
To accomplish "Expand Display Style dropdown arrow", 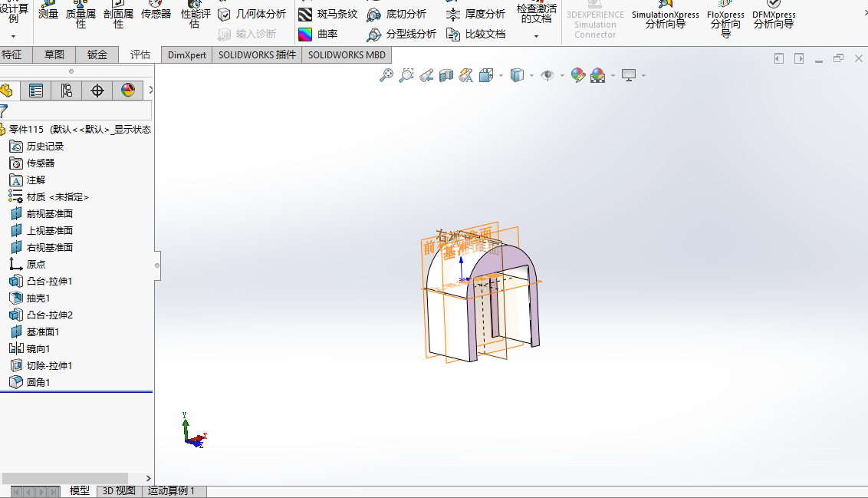I will point(531,75).
